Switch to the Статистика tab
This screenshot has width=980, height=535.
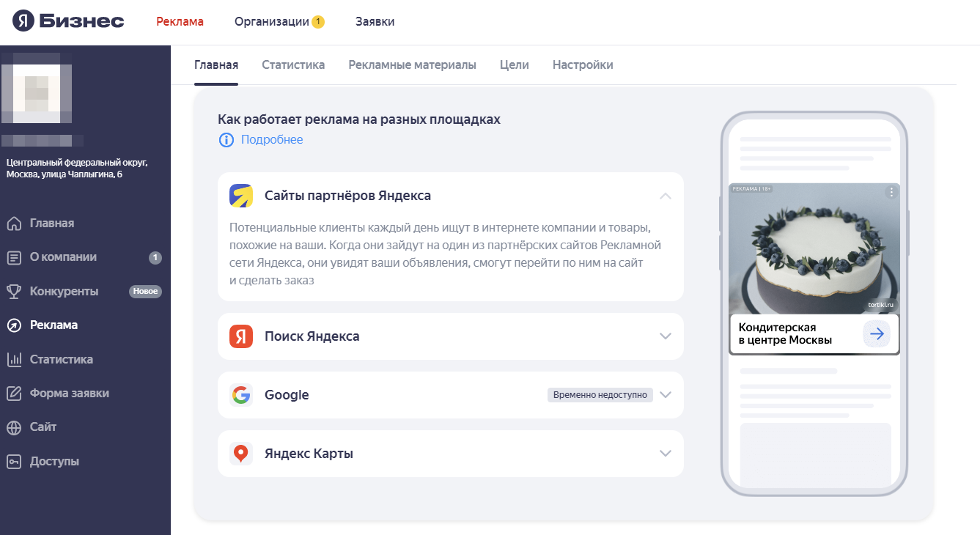coord(293,64)
